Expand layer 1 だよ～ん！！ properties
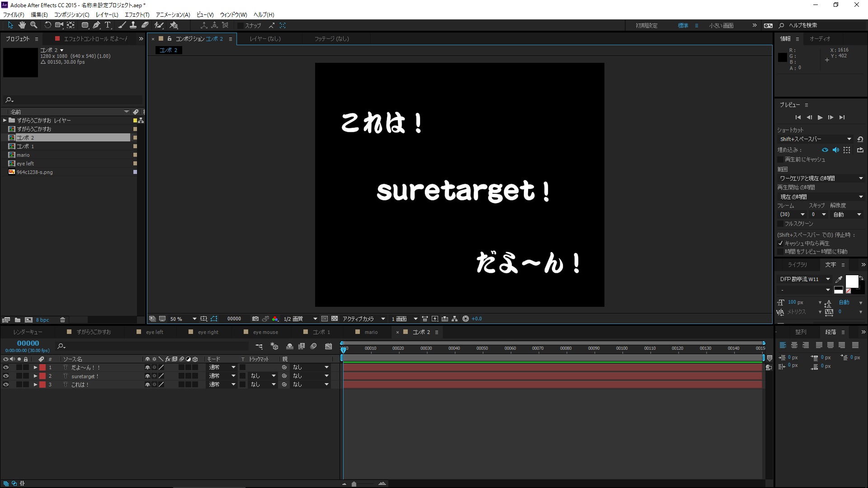This screenshot has height=488, width=868. pos(35,367)
